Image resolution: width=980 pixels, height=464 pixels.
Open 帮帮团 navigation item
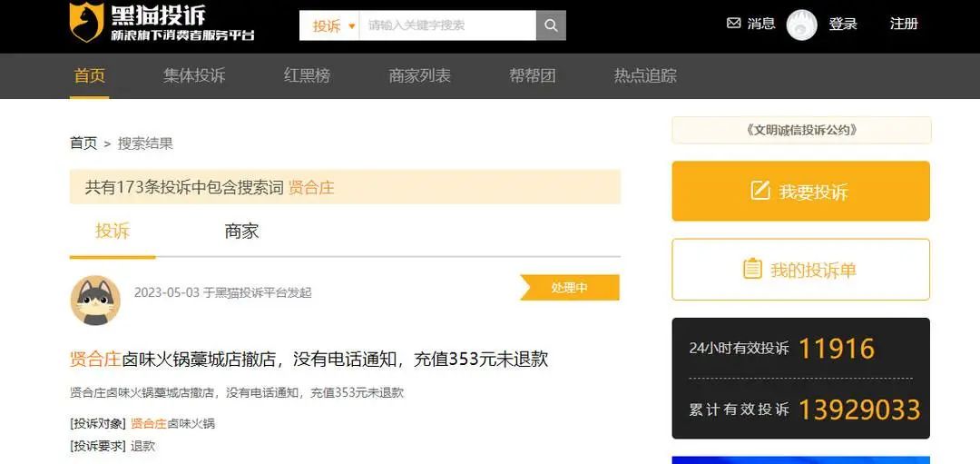532,76
